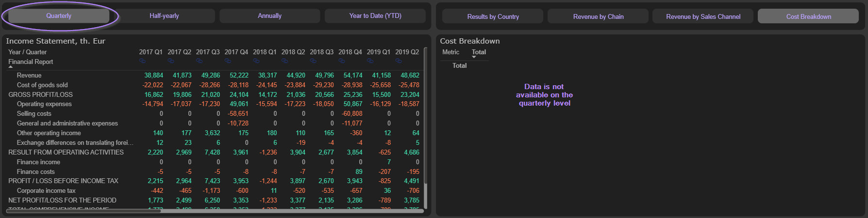The image size is (868, 218).
Task: Click the Revenue by Sales Channel button
Action: pos(703,16)
